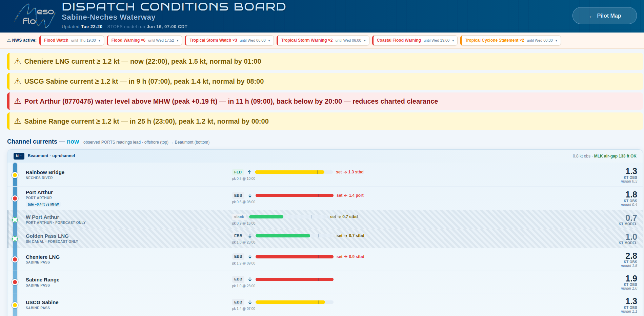Click the Sabine Range red station marker
This screenshot has height=316, width=644.
[15, 282]
